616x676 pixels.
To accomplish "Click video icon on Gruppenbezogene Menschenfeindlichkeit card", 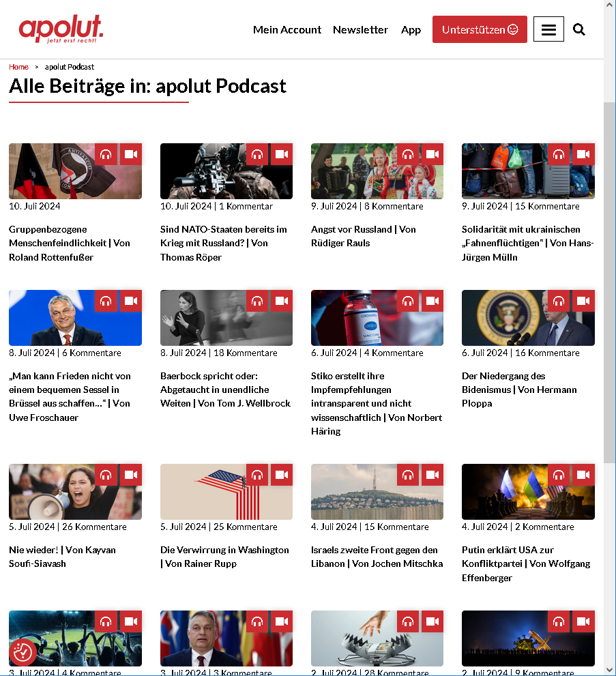I will (131, 154).
